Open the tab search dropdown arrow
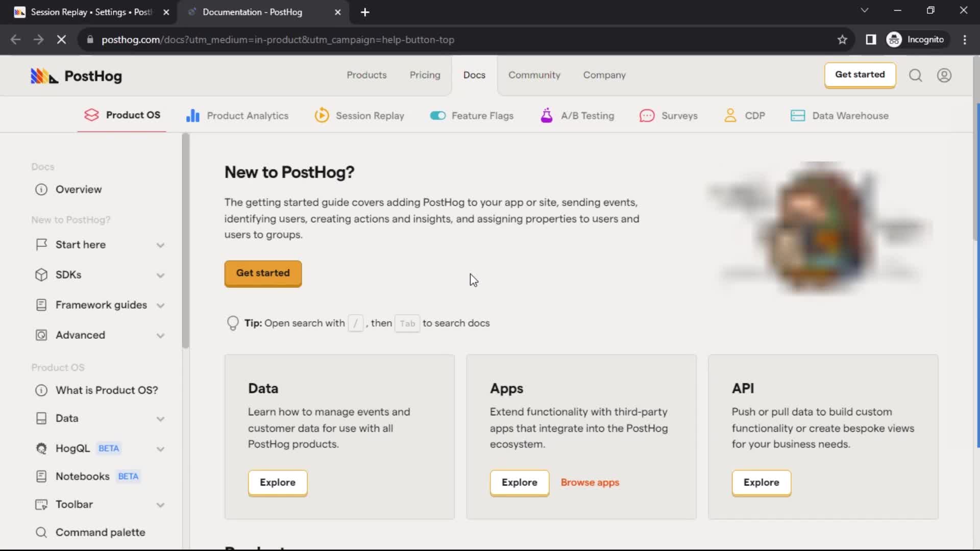 tap(864, 10)
